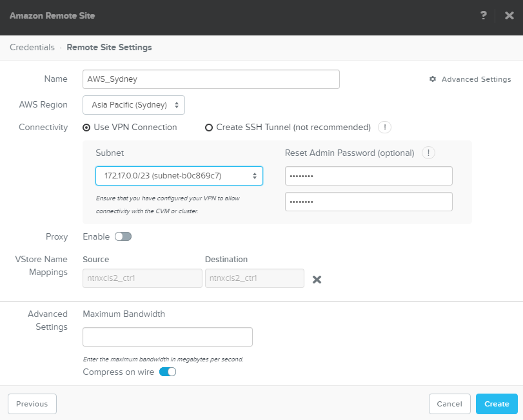Go back with the Previous button
Image resolution: width=523 pixels, height=420 pixels.
click(32, 404)
